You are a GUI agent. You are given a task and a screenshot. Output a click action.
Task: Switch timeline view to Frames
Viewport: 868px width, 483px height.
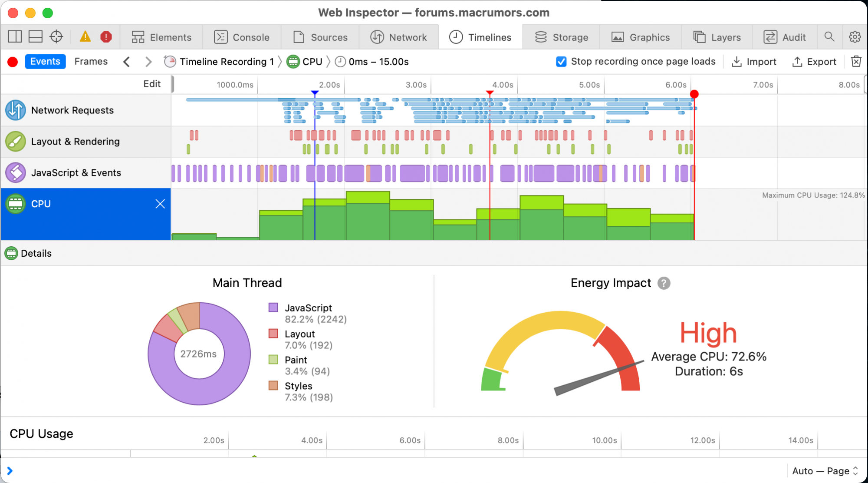pos(91,62)
